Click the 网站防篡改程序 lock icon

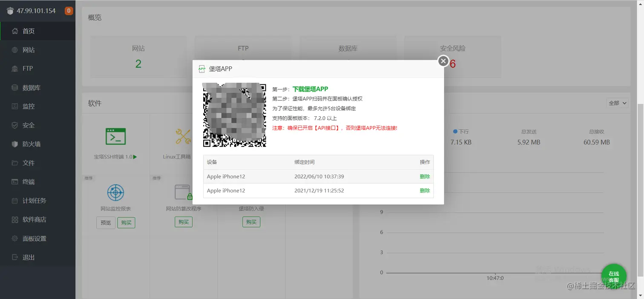click(183, 193)
